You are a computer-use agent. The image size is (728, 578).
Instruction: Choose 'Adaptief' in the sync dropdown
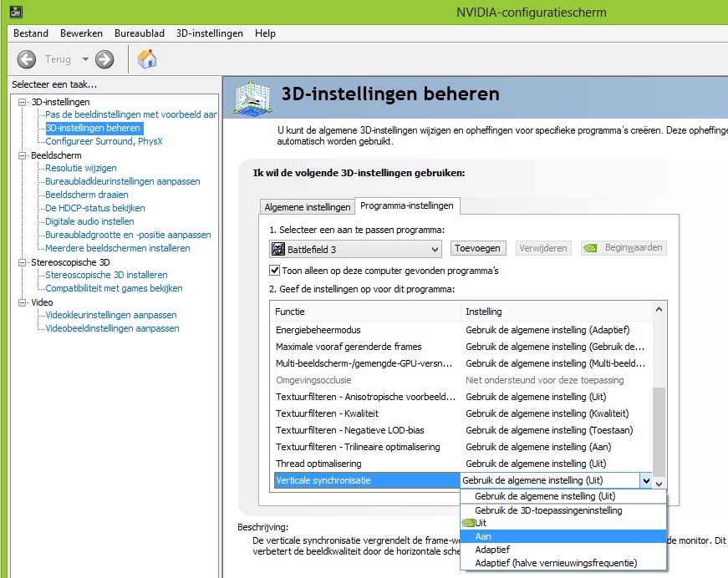(x=563, y=550)
